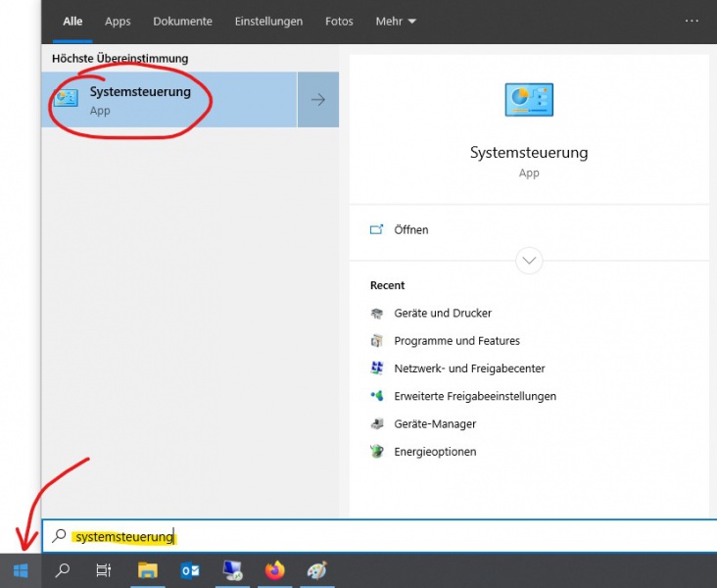Click the magnifier icon inside the search box
717x588 pixels.
tap(59, 535)
